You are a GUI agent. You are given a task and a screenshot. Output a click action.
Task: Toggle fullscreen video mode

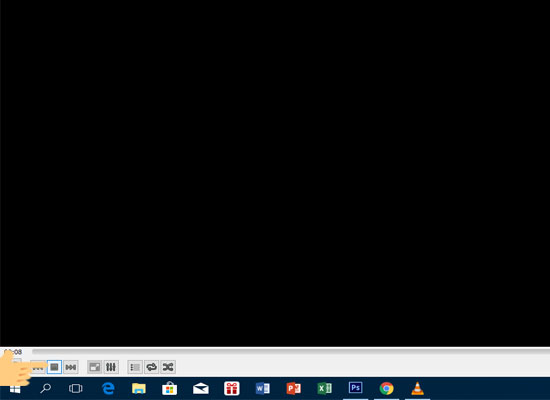coord(94,367)
